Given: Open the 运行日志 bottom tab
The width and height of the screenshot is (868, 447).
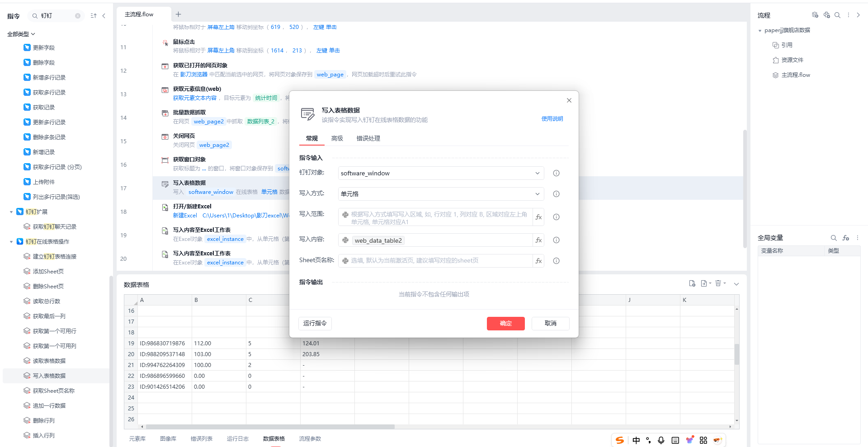Looking at the screenshot, I should pyautogui.click(x=238, y=439).
